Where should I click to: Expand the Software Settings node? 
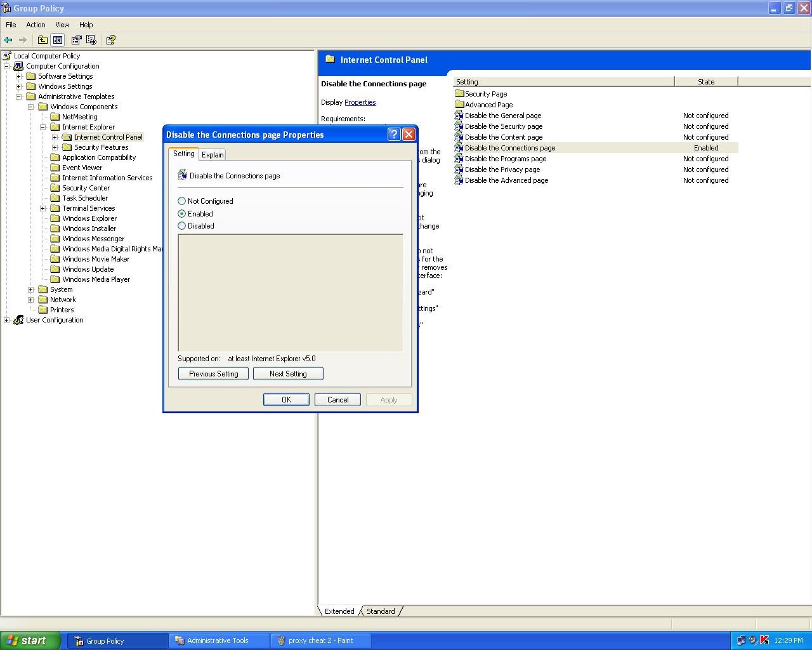coord(19,76)
